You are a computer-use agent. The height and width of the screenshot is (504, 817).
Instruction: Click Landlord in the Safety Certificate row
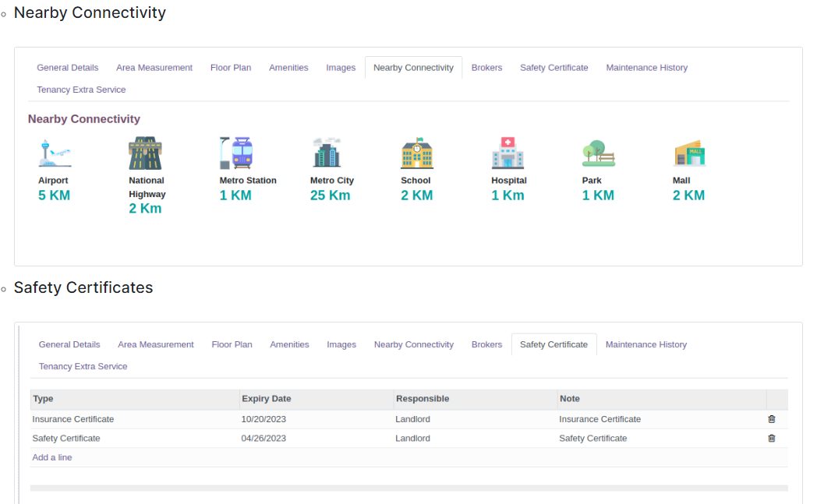pos(413,439)
